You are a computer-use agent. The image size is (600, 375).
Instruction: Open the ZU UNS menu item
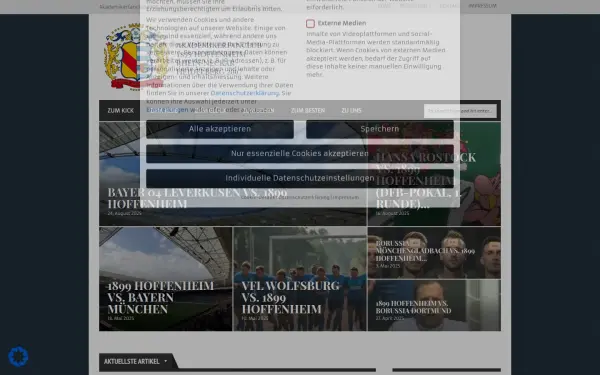pyautogui.click(x=351, y=111)
